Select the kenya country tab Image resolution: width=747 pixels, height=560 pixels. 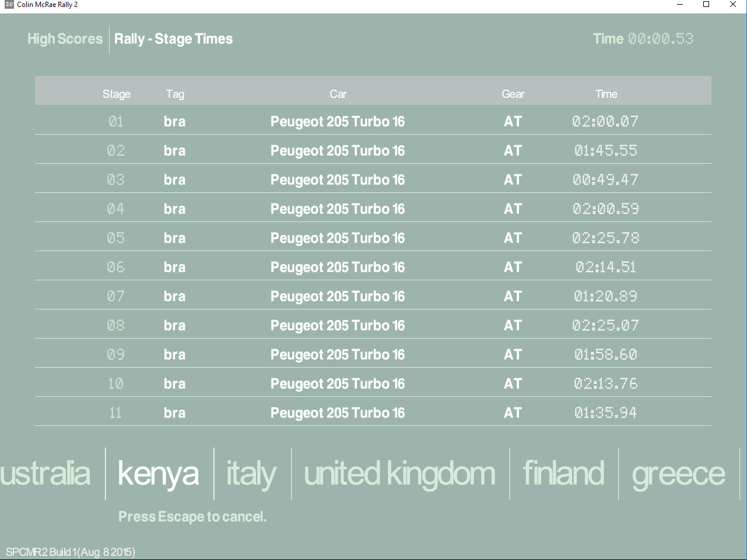pyautogui.click(x=159, y=474)
